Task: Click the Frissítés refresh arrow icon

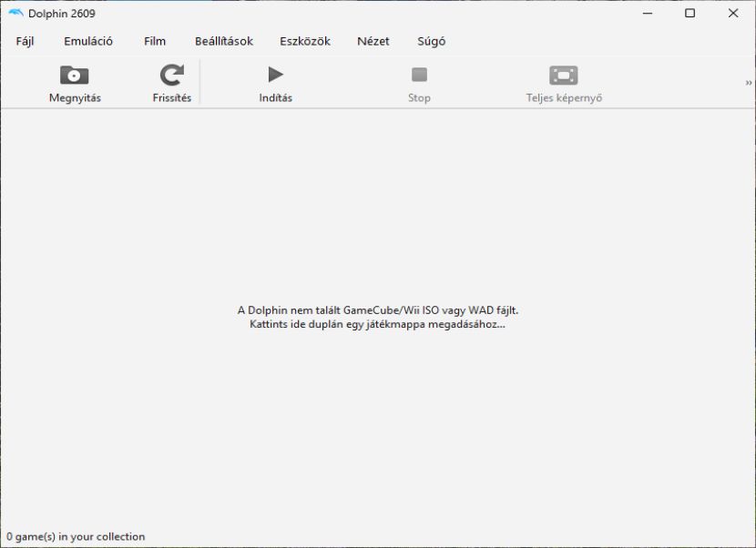Action: point(171,75)
